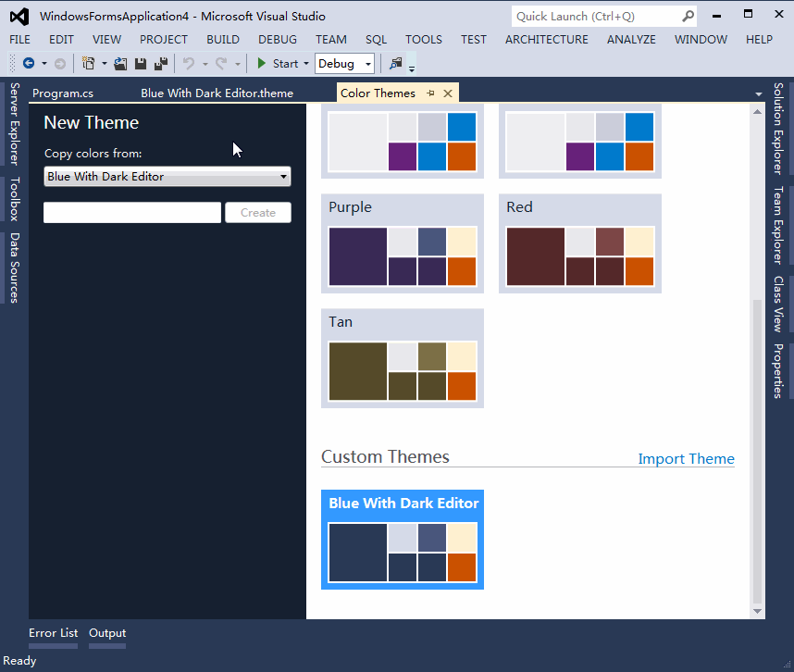Open the ARCHITECTURE menu
This screenshot has width=794, height=672.
[x=547, y=40]
